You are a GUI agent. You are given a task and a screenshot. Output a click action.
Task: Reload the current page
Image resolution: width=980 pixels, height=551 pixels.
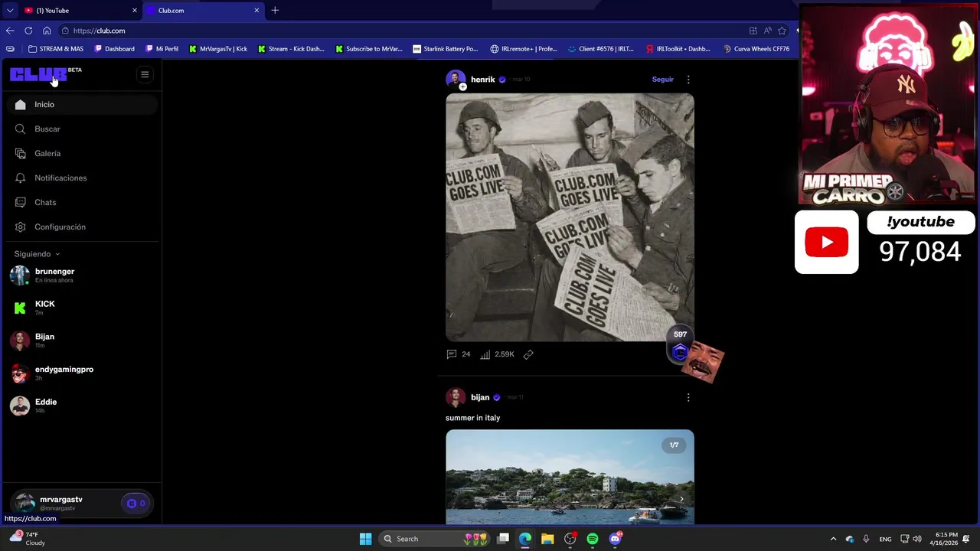[x=28, y=31]
